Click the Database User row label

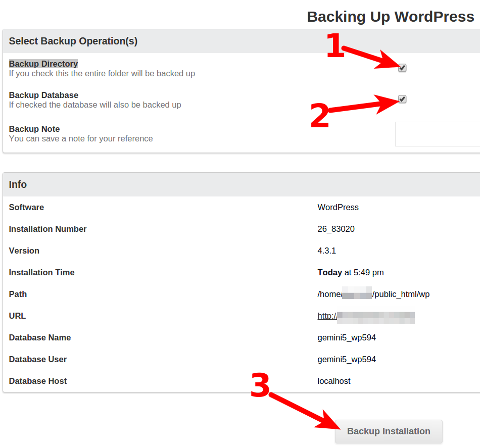click(38, 359)
